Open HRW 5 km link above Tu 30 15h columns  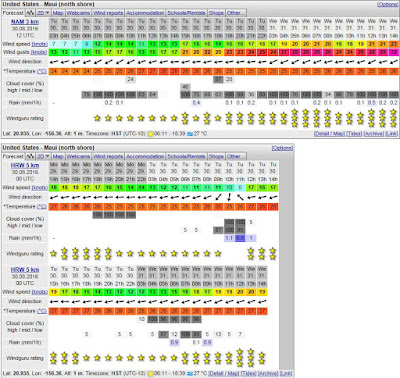point(25,270)
